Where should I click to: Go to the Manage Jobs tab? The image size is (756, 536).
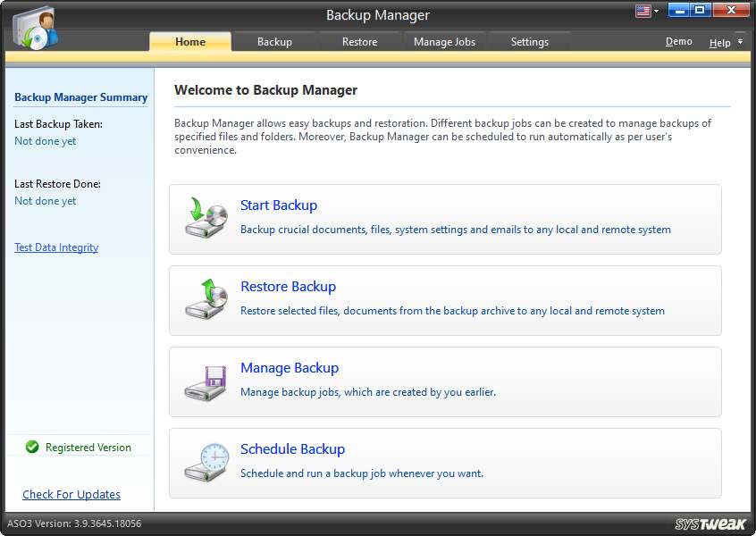[444, 42]
